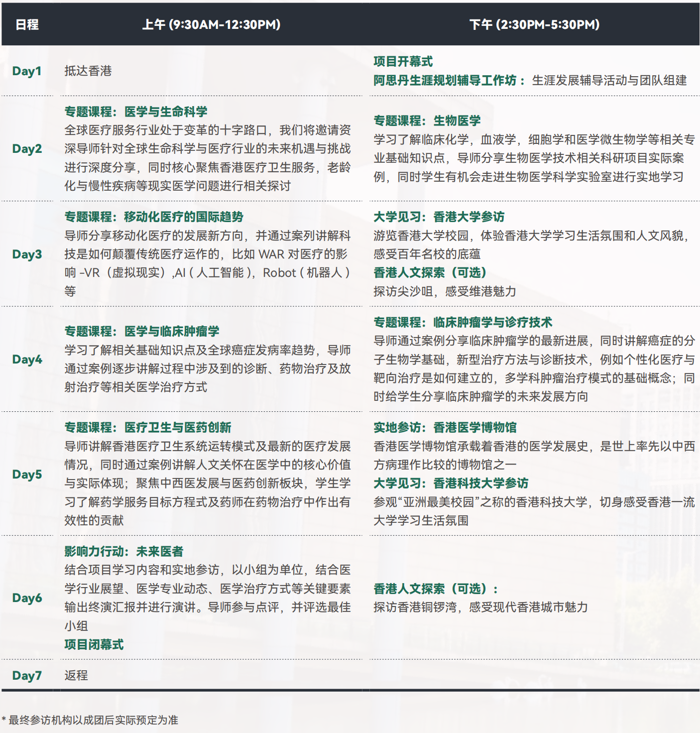The height and width of the screenshot is (733, 700).
Task: Click line starting 结合项目学习内容和实地参访
Action: point(208,570)
